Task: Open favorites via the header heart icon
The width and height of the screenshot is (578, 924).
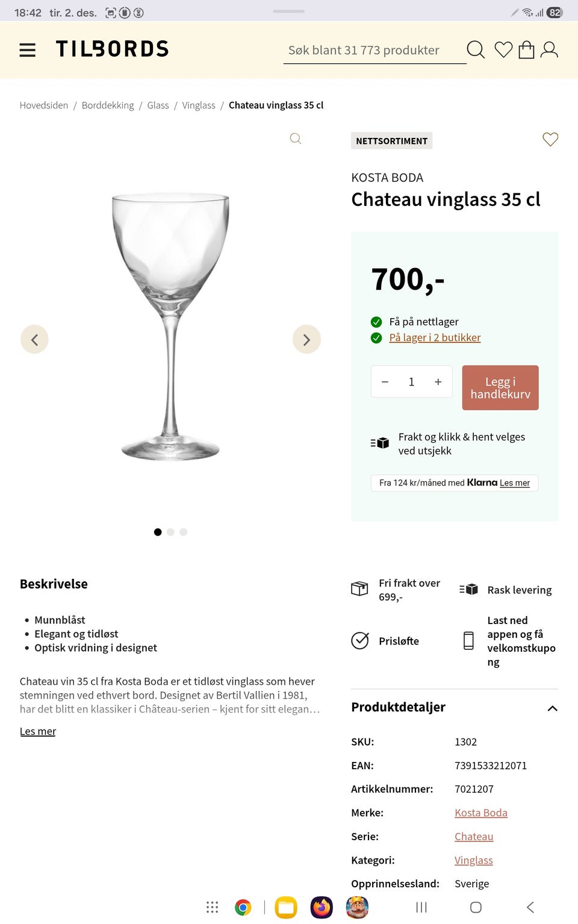Action: (x=503, y=50)
